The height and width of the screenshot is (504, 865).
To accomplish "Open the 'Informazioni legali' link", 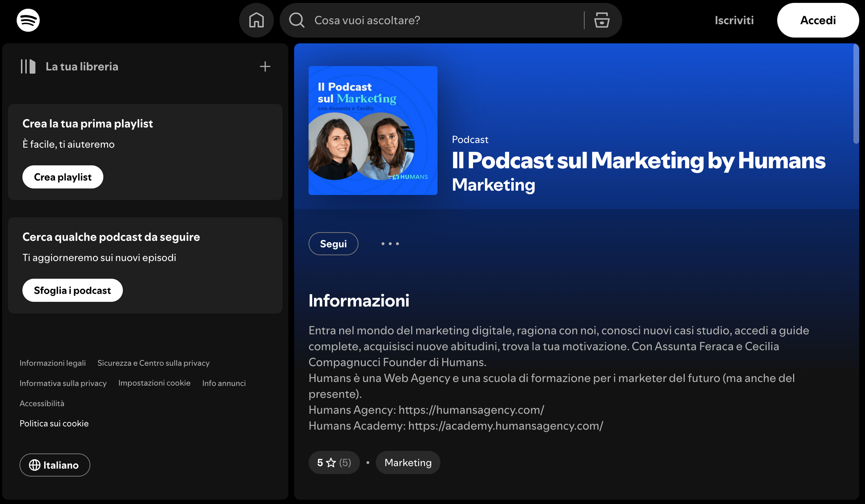I will pyautogui.click(x=53, y=363).
